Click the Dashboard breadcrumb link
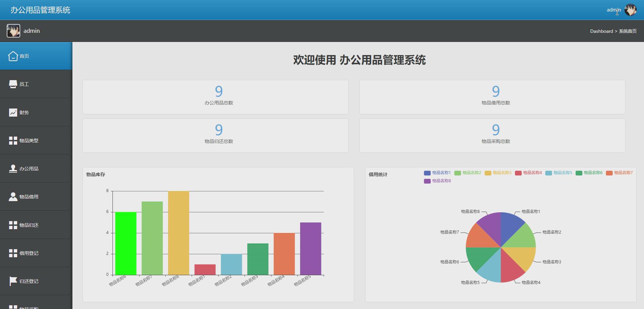 [602, 31]
